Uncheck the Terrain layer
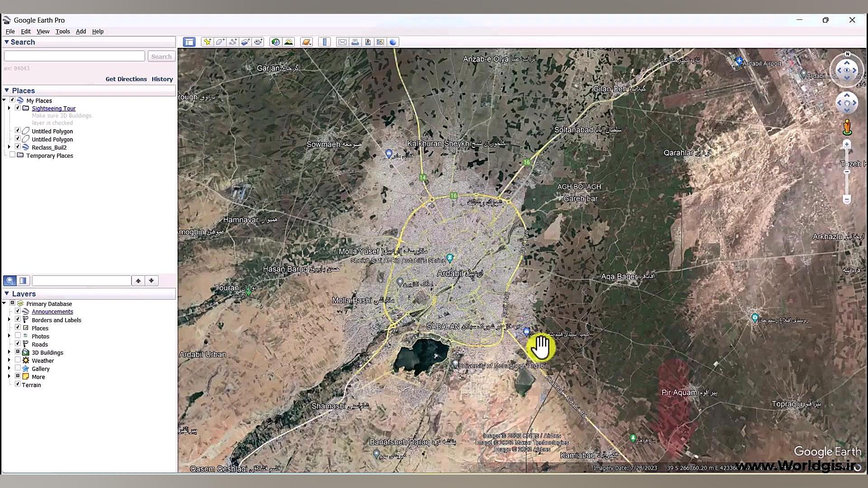Screen dimensions: 868x488 pyautogui.click(x=18, y=384)
